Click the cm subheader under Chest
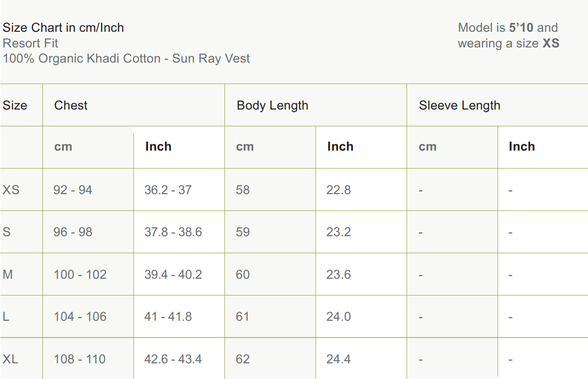The width and height of the screenshot is (588, 379). [x=63, y=147]
